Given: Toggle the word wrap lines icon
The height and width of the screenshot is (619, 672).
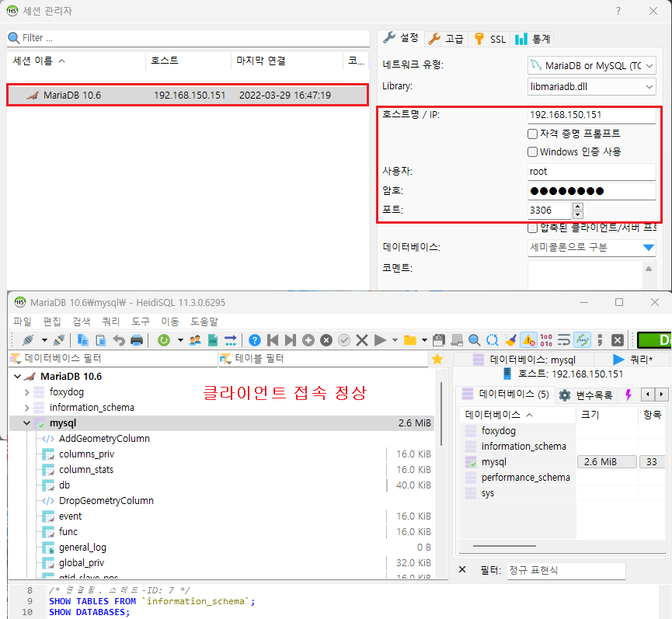Looking at the screenshot, I should (x=564, y=340).
